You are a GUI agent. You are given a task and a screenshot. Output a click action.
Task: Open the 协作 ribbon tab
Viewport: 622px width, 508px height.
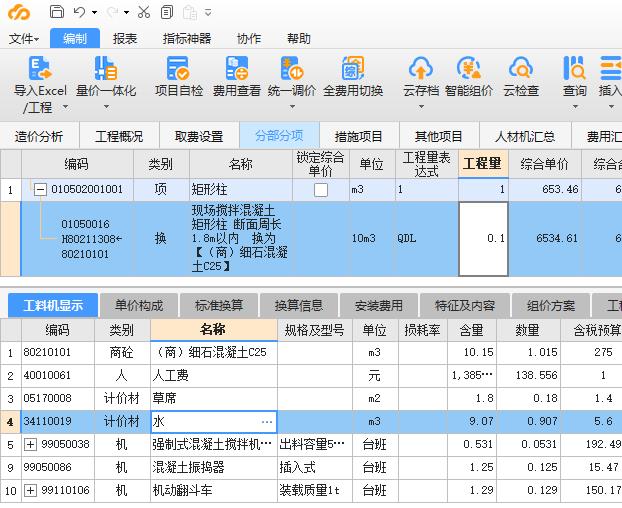click(x=249, y=38)
